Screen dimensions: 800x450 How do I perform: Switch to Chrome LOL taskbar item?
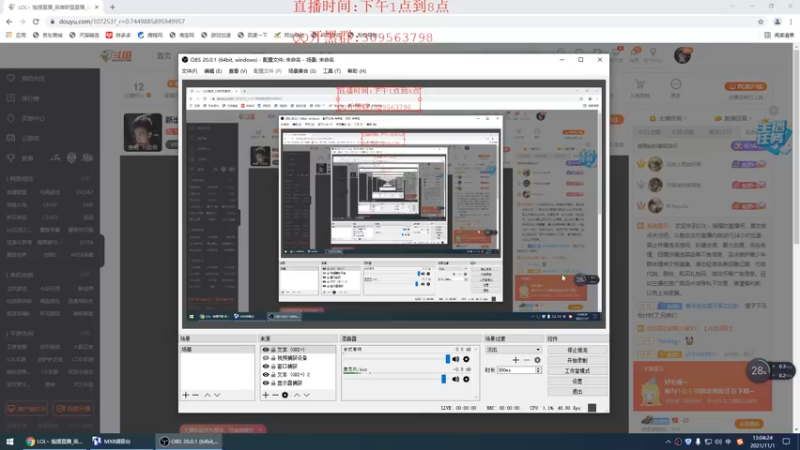click(53, 441)
